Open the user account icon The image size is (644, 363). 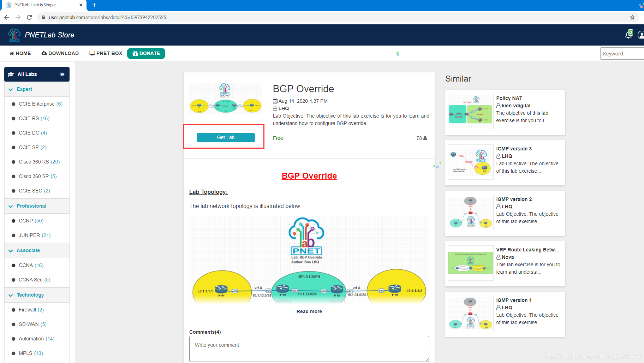coord(641,35)
